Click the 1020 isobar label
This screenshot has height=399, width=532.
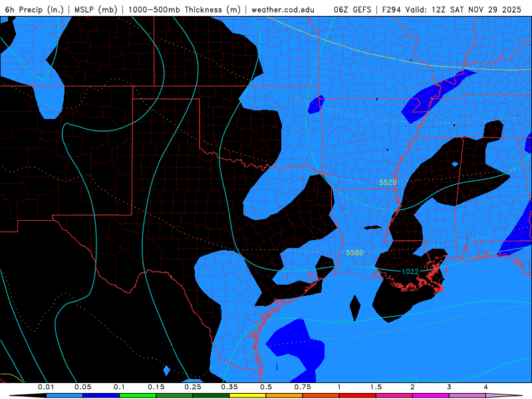click(344, 323)
